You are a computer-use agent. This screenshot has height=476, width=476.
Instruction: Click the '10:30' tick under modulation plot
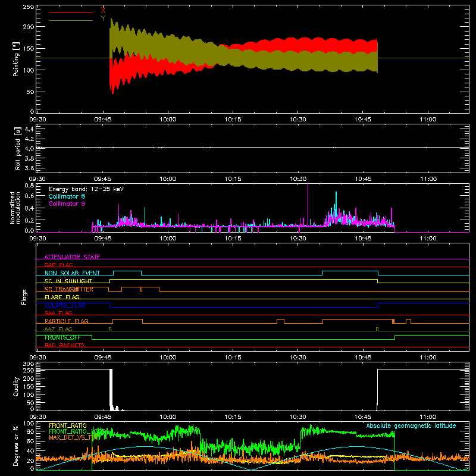298,239
